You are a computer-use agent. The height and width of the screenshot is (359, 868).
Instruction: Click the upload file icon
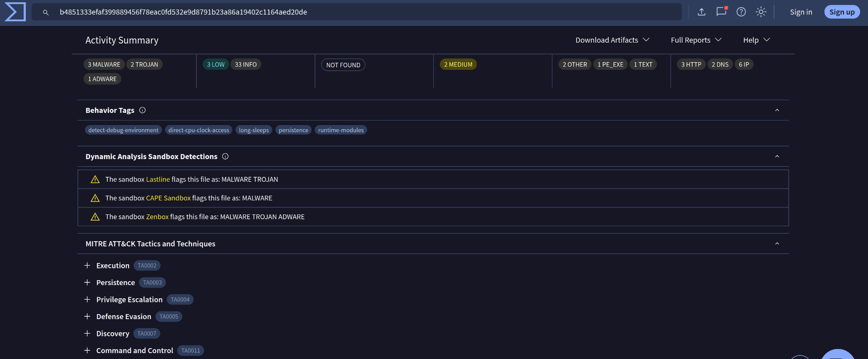pos(701,12)
